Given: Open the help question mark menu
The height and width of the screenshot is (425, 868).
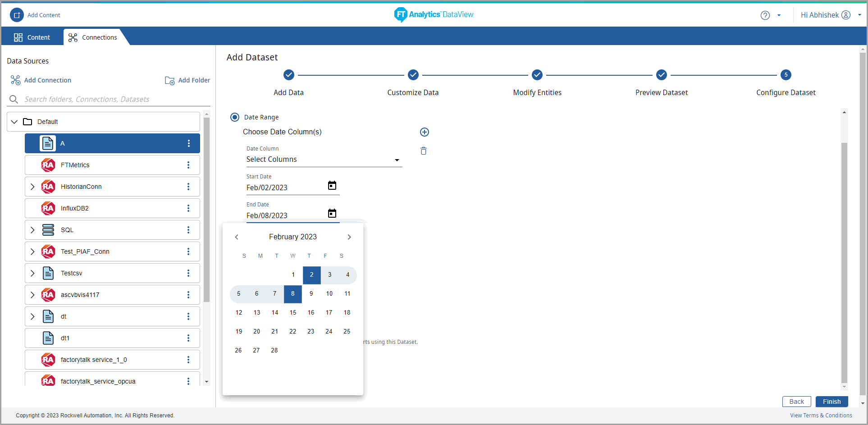Looking at the screenshot, I should click(x=765, y=15).
